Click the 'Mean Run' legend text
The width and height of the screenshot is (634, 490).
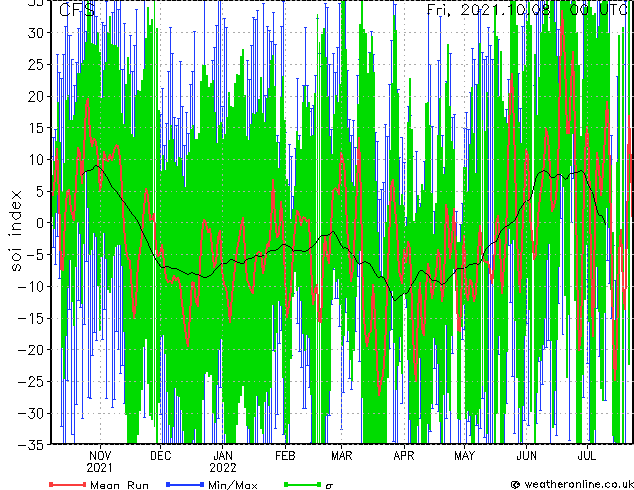[x=119, y=484]
